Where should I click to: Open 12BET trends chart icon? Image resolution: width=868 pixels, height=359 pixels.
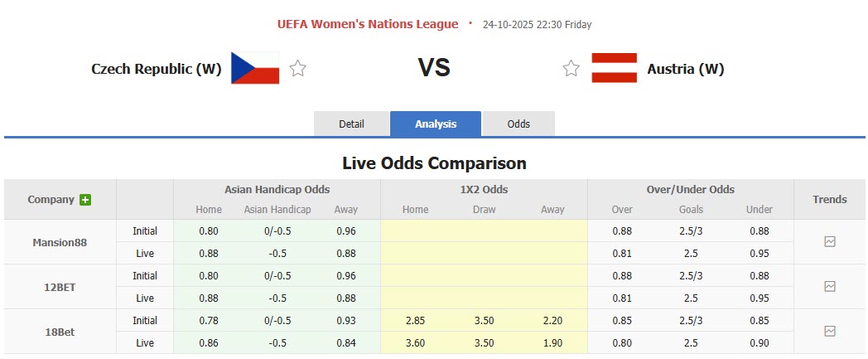830,287
